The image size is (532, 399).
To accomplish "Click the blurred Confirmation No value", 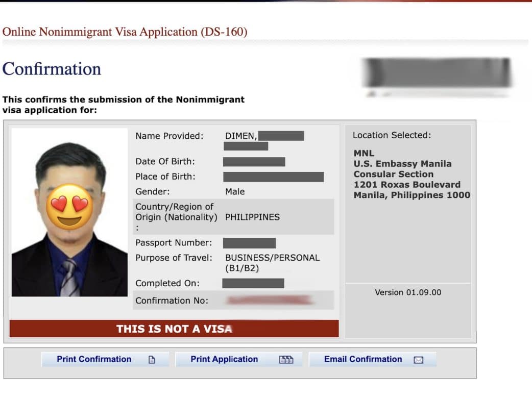I will pyautogui.click(x=271, y=301).
